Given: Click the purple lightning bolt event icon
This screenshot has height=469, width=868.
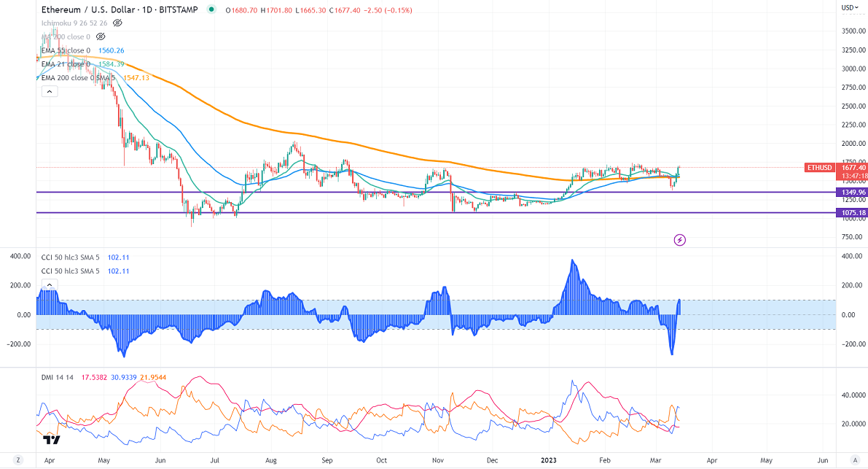Looking at the screenshot, I should click(679, 239).
